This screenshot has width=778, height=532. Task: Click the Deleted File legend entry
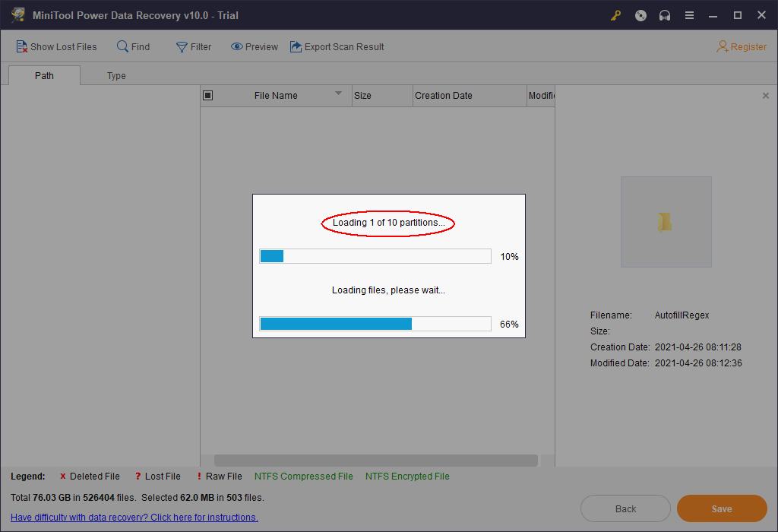coord(90,476)
